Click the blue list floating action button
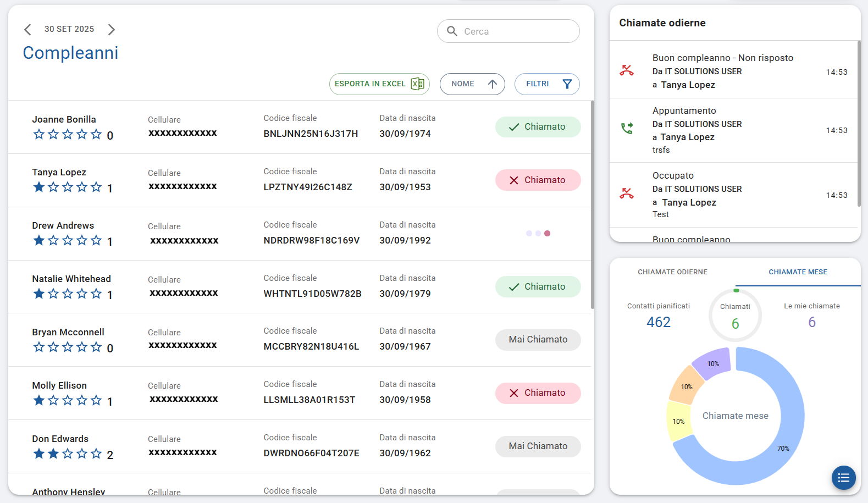Image resolution: width=868 pixels, height=503 pixels. click(843, 478)
